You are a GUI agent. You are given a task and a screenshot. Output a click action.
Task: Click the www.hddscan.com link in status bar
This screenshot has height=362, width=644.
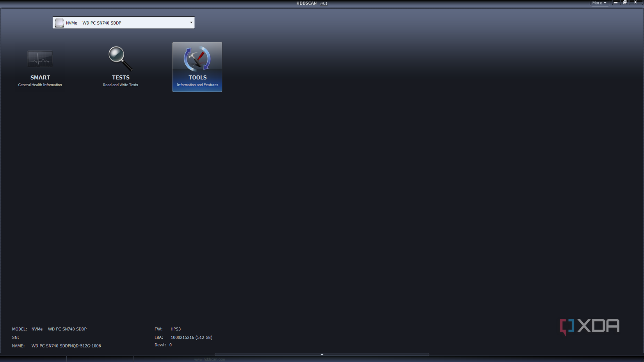[210, 359]
